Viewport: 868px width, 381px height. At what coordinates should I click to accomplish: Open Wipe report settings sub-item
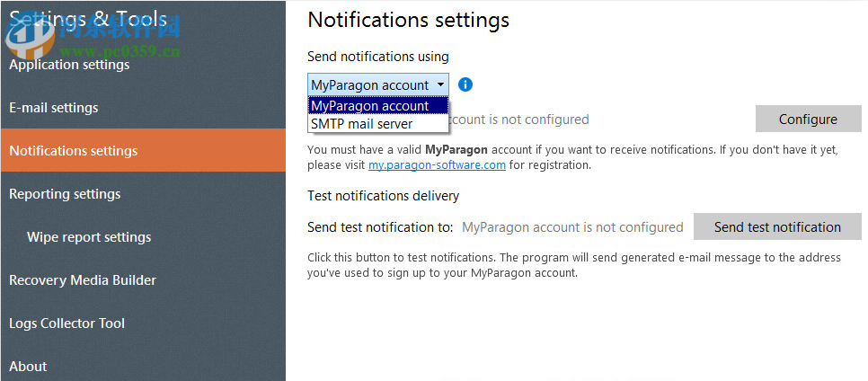point(89,237)
